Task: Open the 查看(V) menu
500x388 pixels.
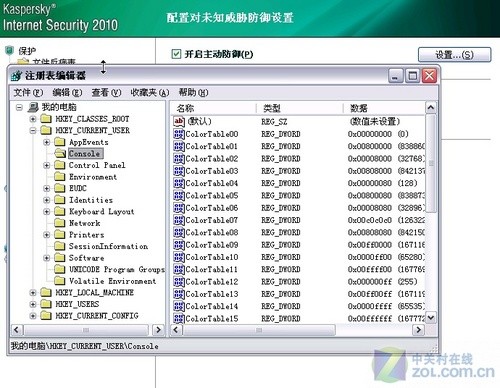Action: tap(106, 92)
